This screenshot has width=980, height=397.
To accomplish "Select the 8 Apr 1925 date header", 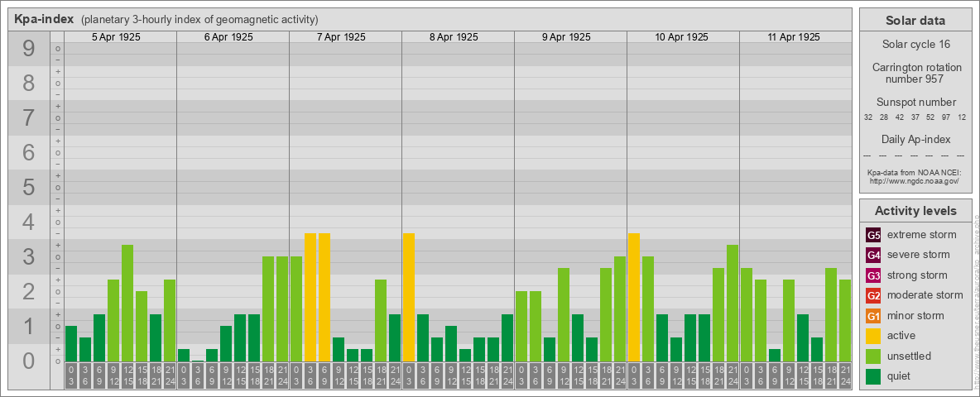I will [x=454, y=37].
